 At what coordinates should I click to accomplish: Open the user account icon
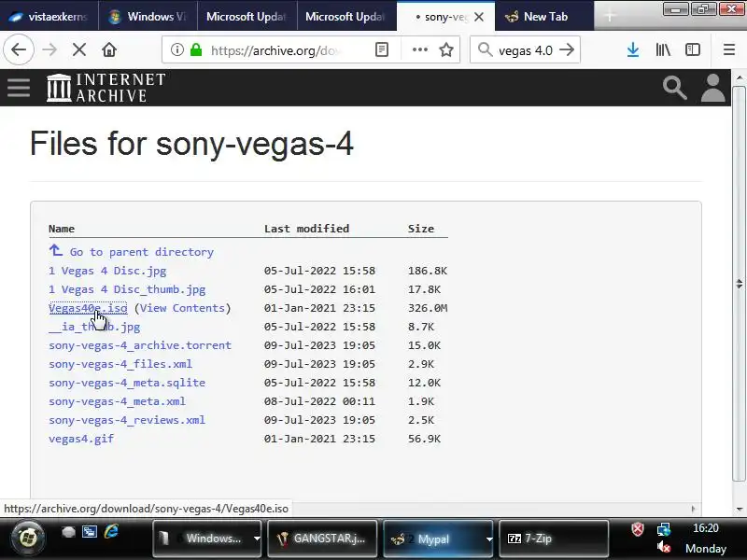pyautogui.click(x=712, y=88)
